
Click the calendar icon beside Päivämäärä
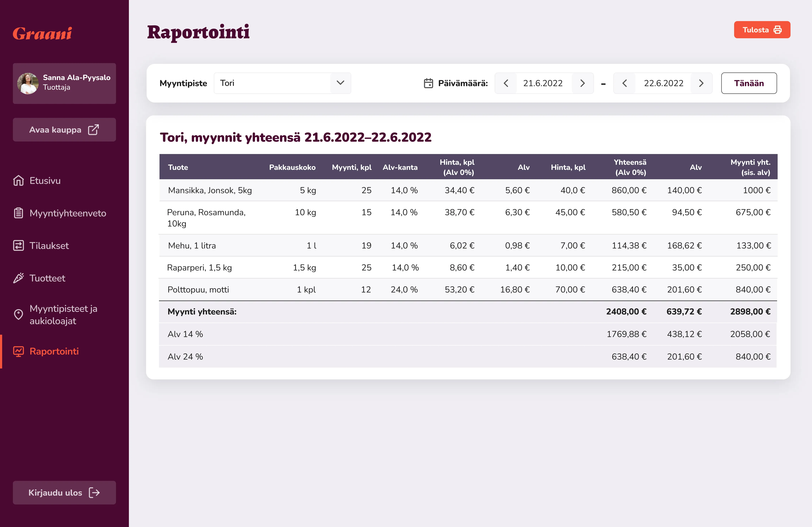428,83
